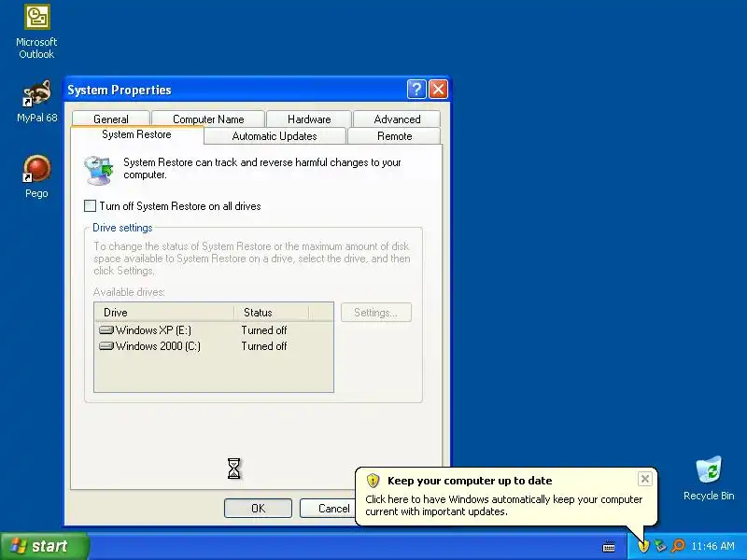Open the Microsoft Outlook desktop icon
Screen dimensions: 747x560
[x=36, y=33]
